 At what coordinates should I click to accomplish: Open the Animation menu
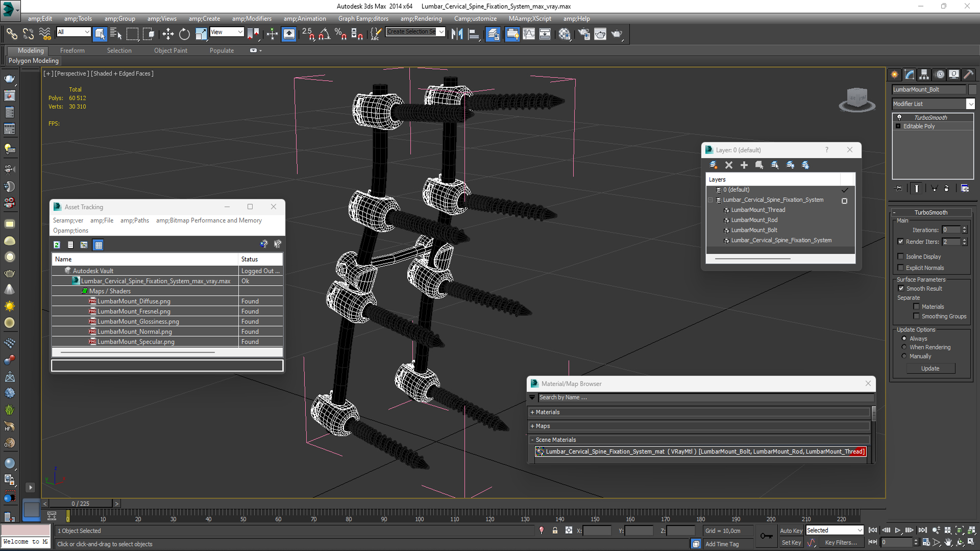pos(305,18)
